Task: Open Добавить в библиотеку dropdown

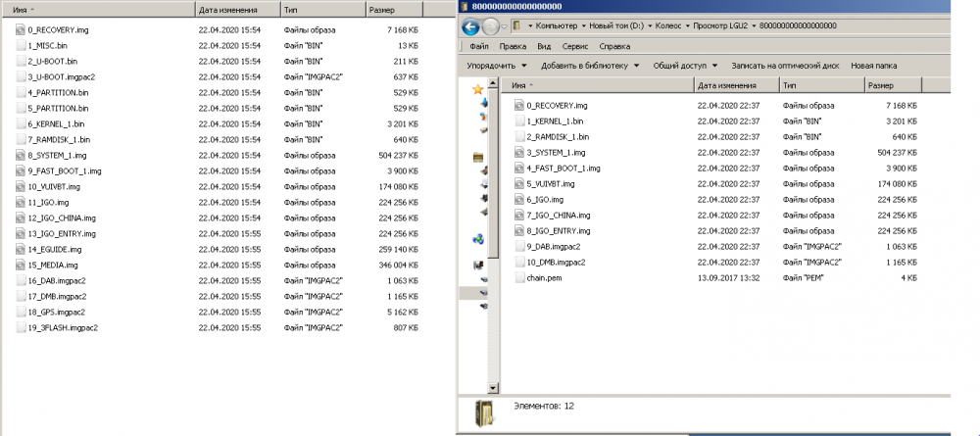Action: click(590, 66)
